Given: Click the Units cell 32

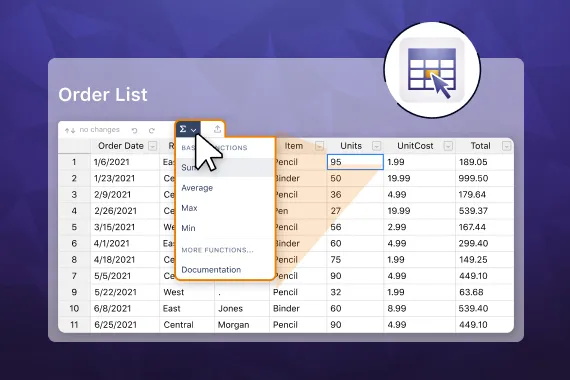Looking at the screenshot, I should tap(355, 292).
